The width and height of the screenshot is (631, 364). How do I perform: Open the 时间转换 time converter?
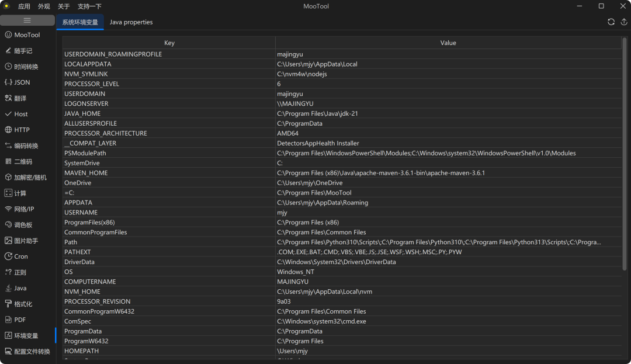pos(26,67)
